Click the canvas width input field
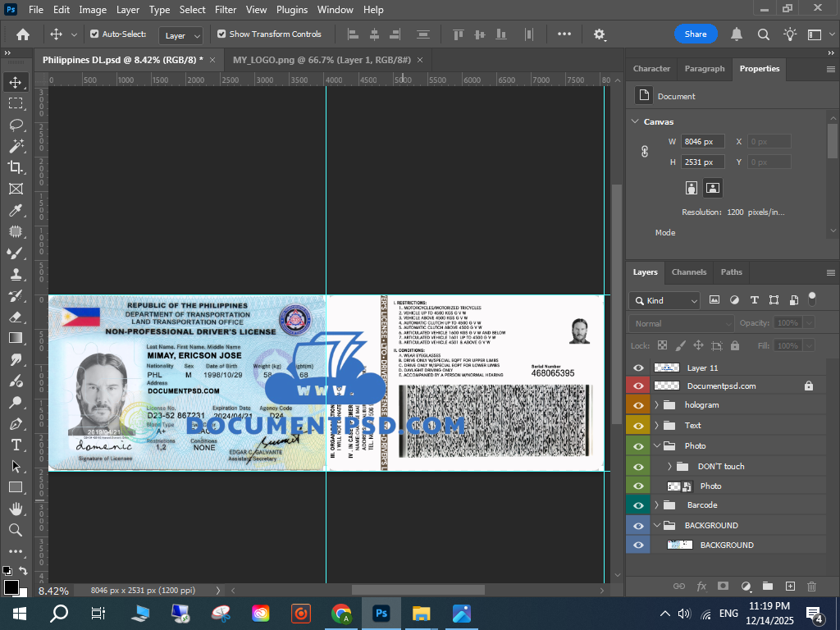Viewport: 840px width, 630px height. [702, 141]
